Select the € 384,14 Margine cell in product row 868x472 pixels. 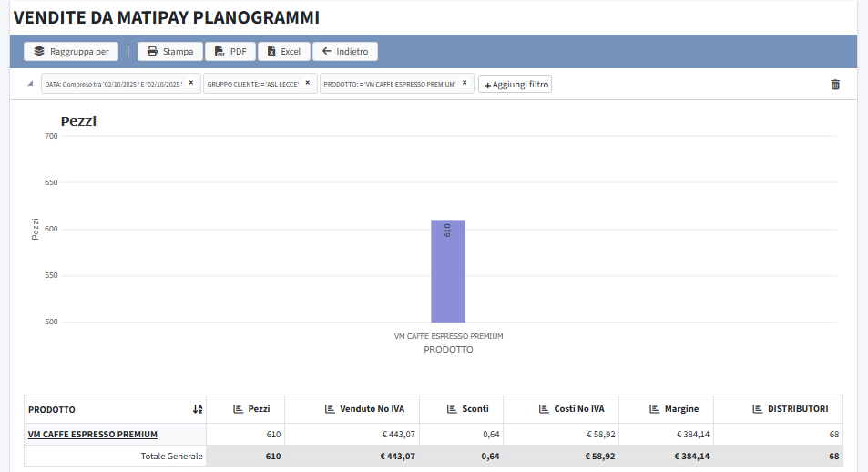(667, 435)
